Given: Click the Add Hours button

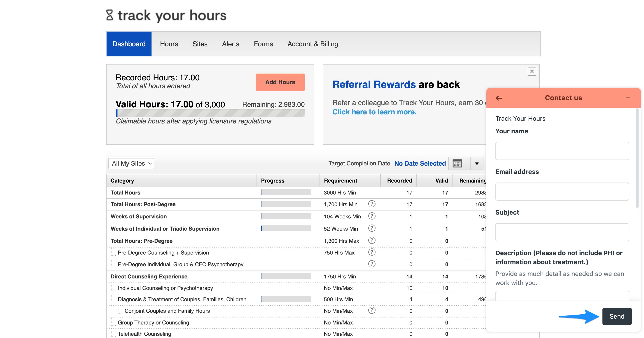Looking at the screenshot, I should (280, 82).
